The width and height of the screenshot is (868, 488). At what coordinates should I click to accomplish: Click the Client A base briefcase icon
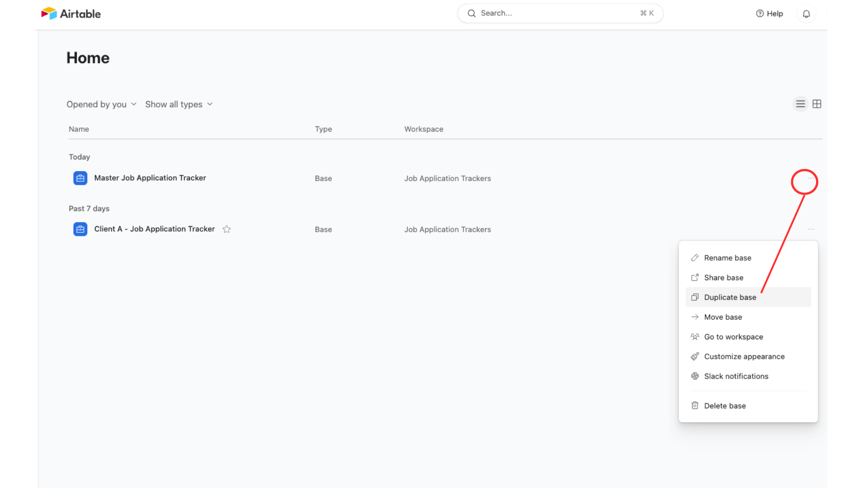[x=80, y=229]
